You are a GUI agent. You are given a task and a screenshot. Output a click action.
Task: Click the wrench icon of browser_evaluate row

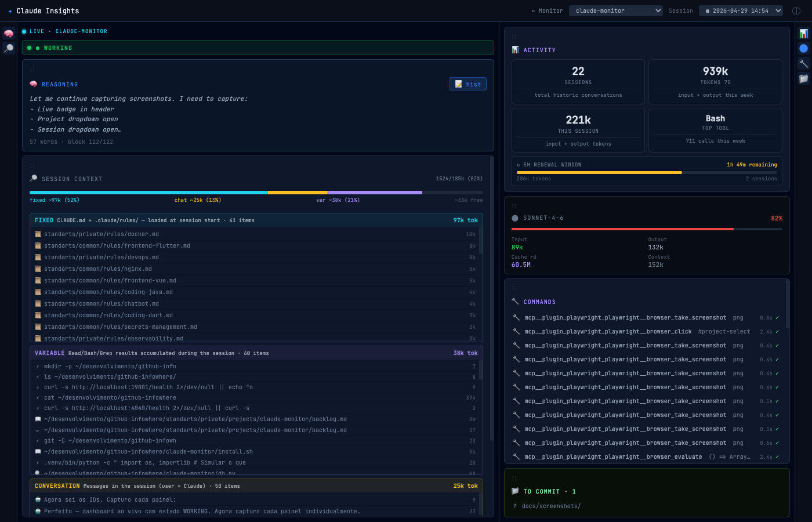[516, 457]
